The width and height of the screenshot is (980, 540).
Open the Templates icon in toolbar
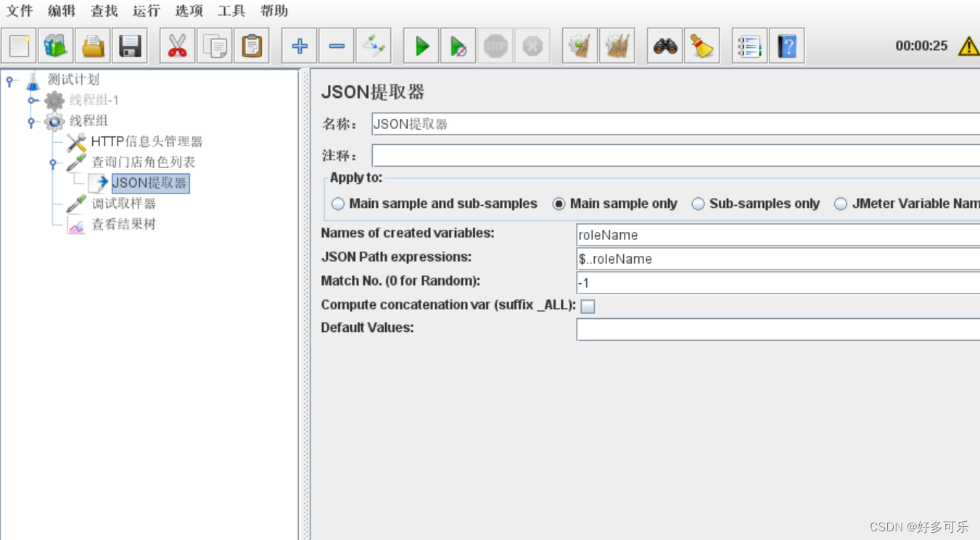point(56,46)
